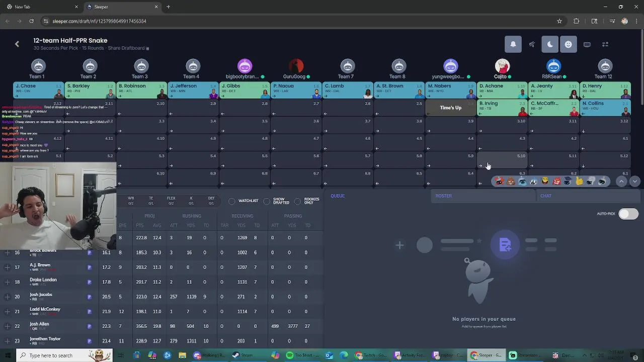Send the laughing emoji reaction
644x362 pixels.
click(x=545, y=182)
